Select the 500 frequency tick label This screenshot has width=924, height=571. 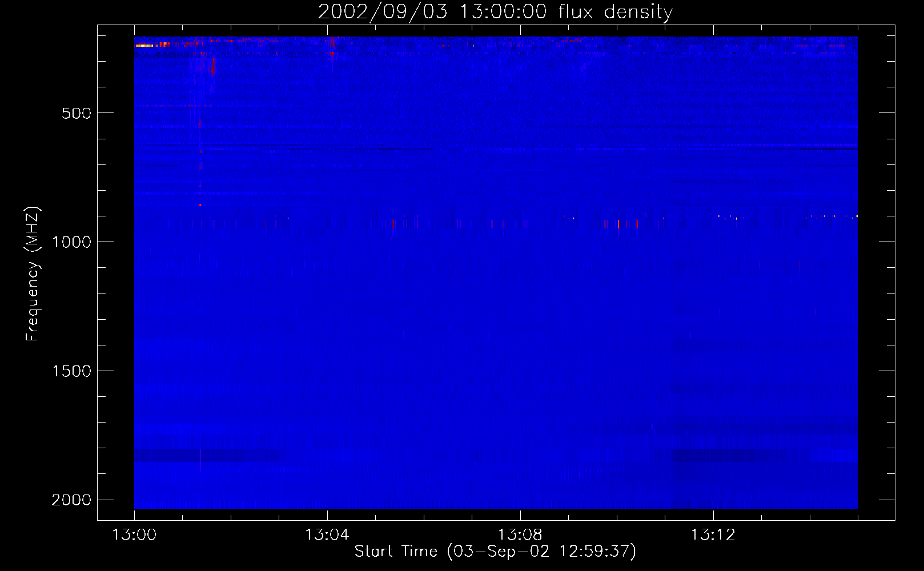[x=77, y=113]
